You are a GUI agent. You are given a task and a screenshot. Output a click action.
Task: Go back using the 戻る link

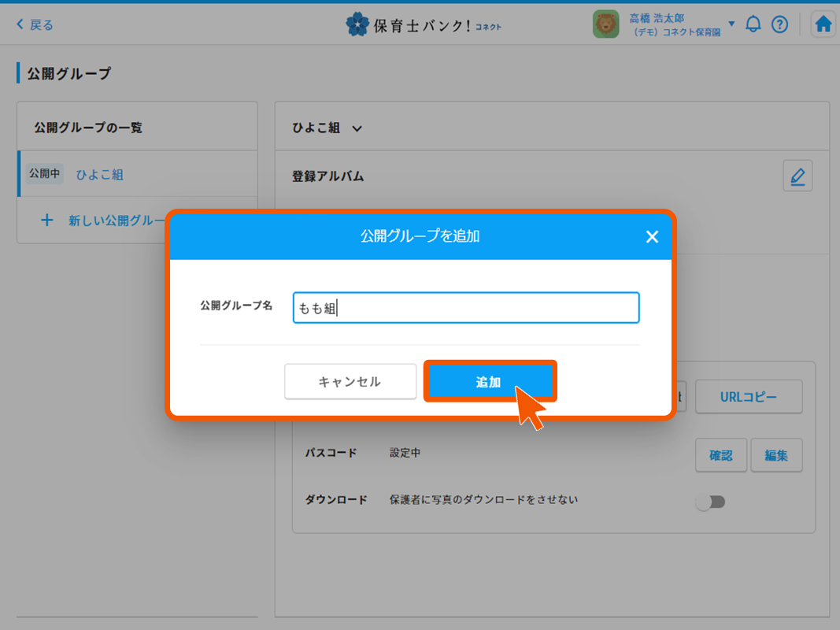coord(33,24)
